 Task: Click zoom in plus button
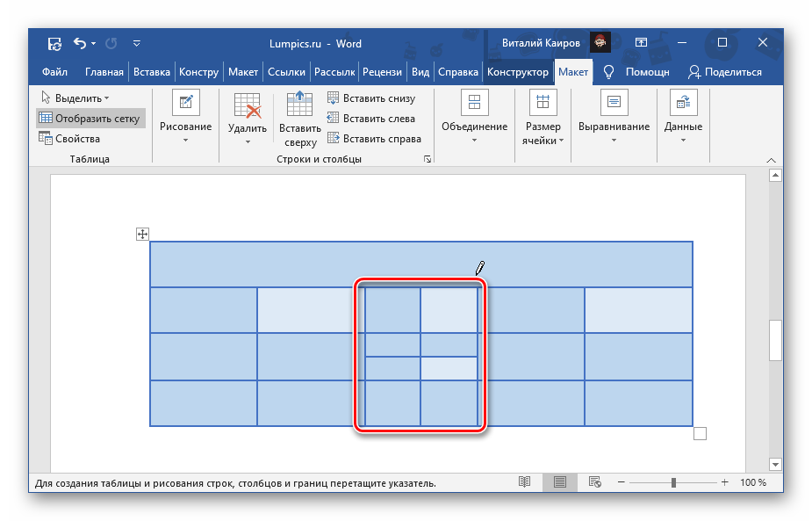[x=724, y=482]
